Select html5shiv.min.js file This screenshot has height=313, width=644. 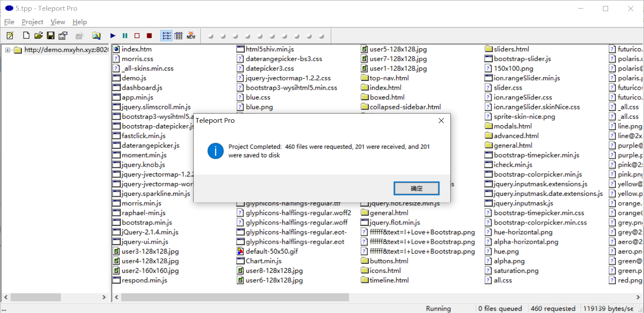pyautogui.click(x=266, y=49)
